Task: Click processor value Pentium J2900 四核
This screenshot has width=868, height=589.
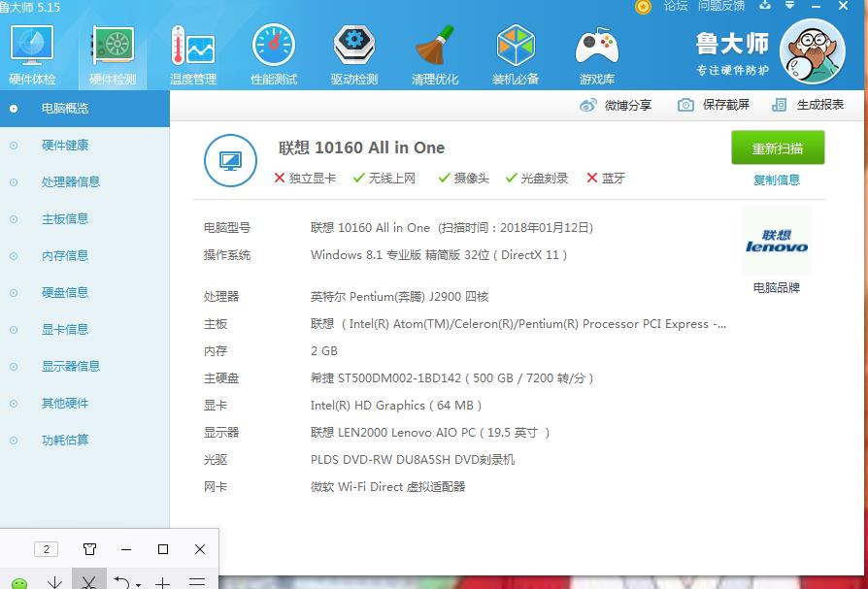Action: (x=399, y=297)
